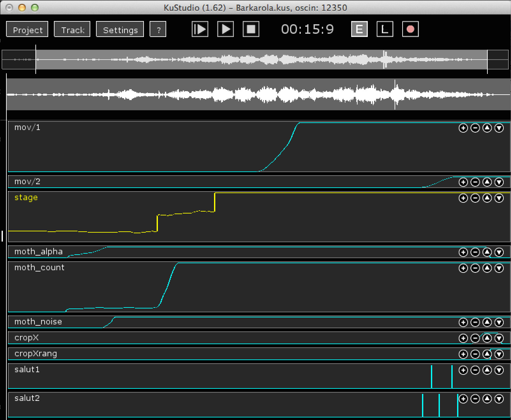
Task: Click the minus icon on the salut2 track
Action: click(475, 399)
